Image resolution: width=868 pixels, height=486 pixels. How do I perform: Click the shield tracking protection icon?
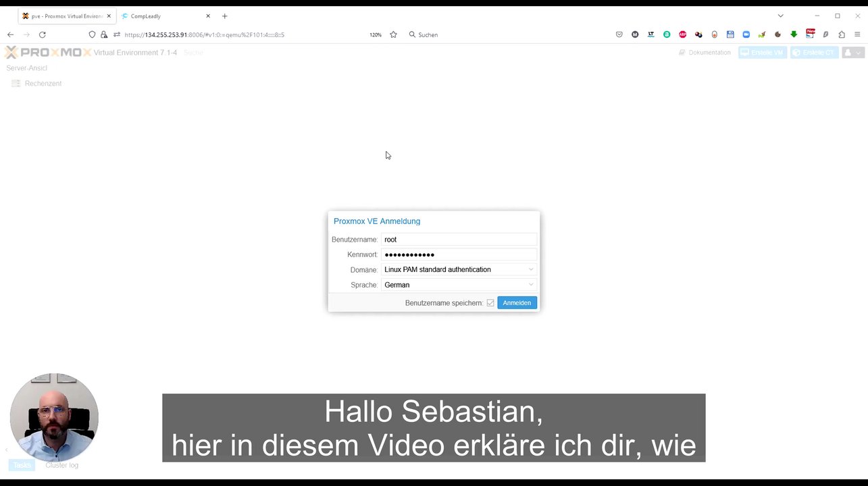[x=93, y=34]
